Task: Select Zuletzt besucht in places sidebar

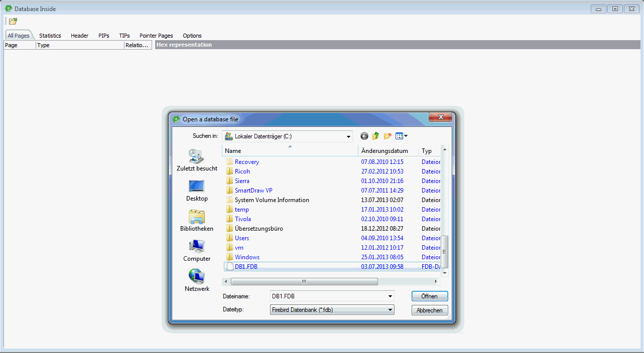Action: coord(197,160)
